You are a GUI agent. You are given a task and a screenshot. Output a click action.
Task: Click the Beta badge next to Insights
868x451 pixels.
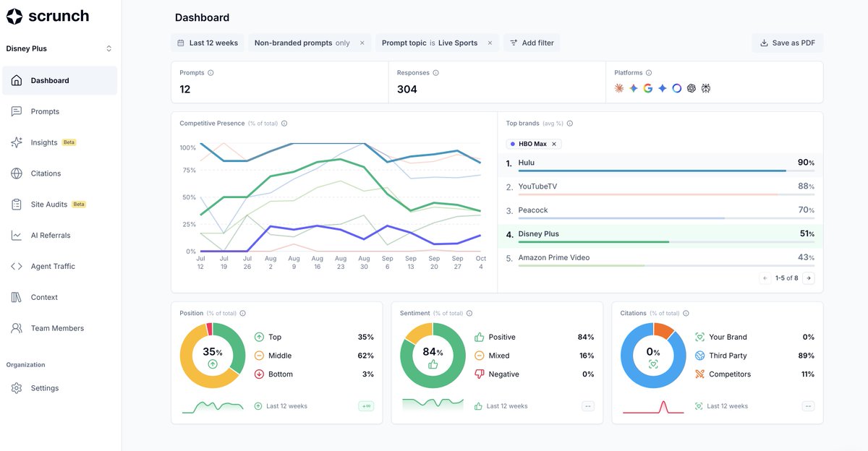coord(69,142)
